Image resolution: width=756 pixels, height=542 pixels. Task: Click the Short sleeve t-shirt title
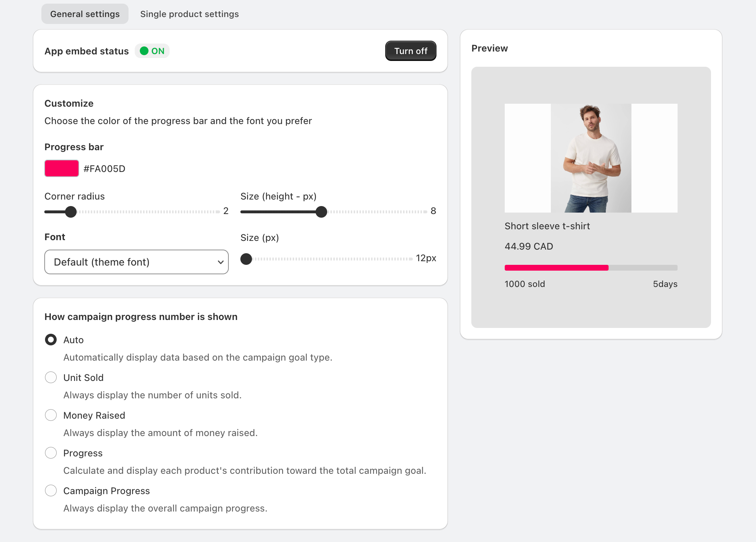click(547, 226)
